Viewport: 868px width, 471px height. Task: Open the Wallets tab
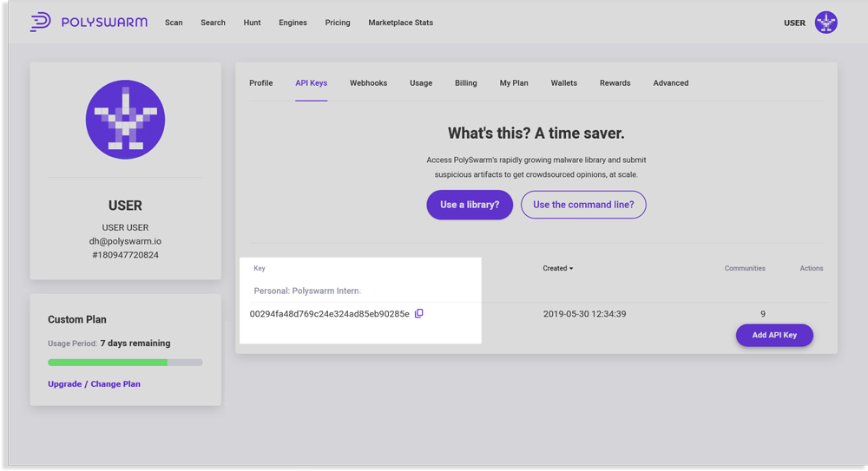pos(563,83)
